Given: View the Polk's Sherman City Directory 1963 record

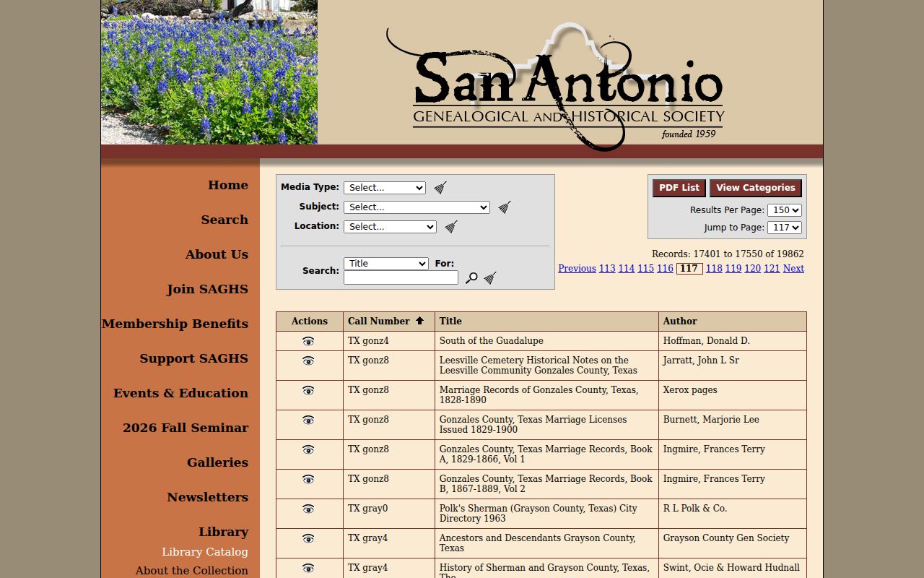Looking at the screenshot, I should tap(308, 509).
